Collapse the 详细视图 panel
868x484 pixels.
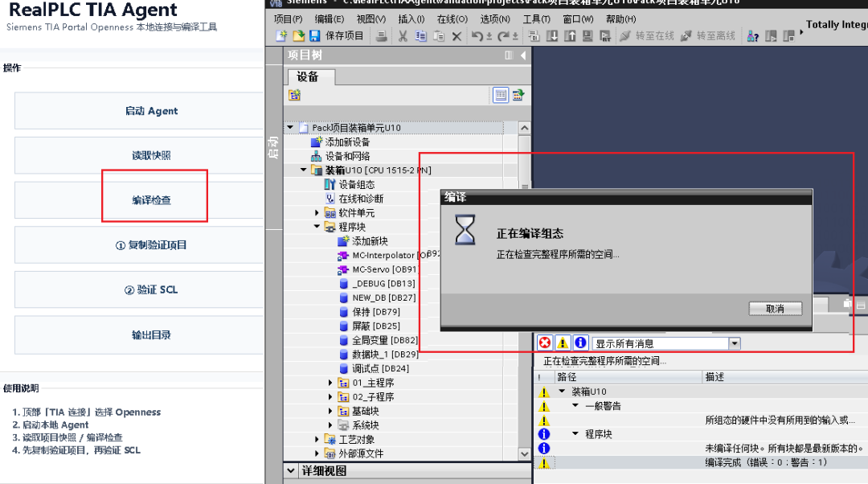291,470
